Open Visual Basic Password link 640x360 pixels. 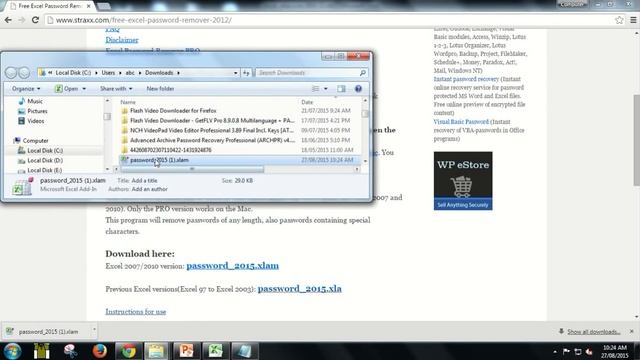tap(461, 122)
